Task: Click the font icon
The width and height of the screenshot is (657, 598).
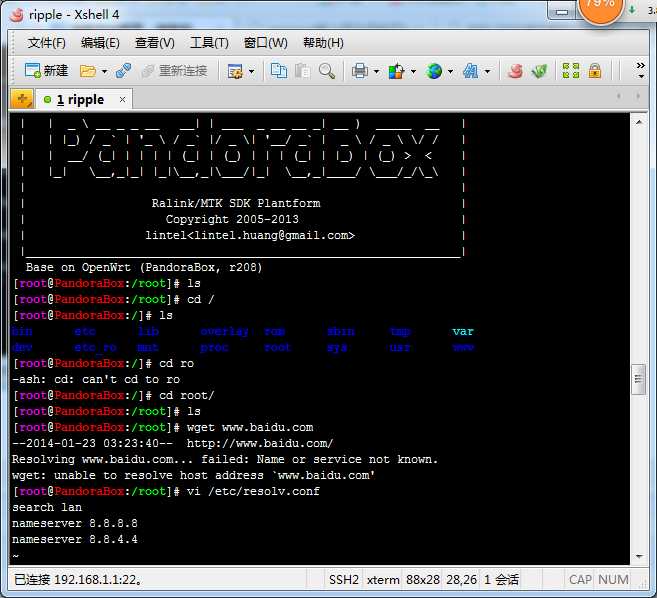Action: (x=471, y=71)
